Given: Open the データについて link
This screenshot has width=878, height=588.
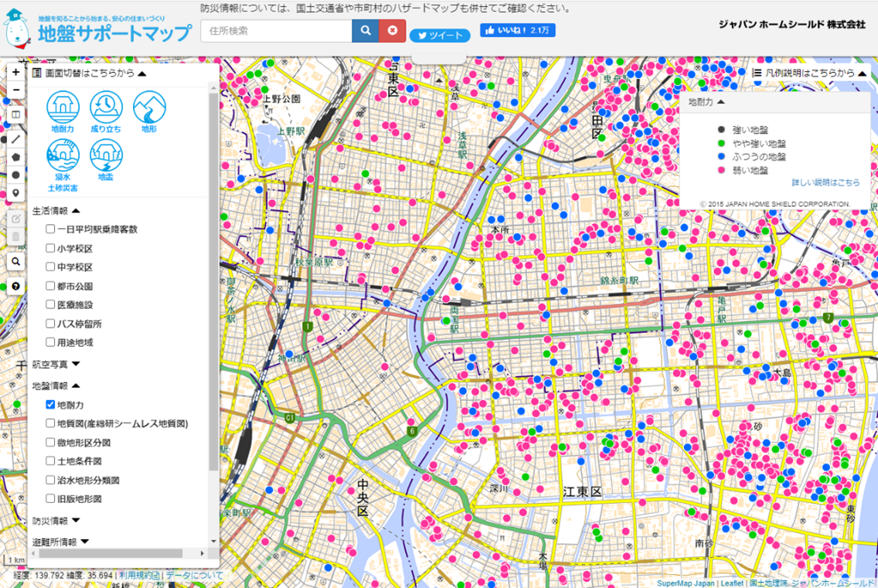Looking at the screenshot, I should coord(194,575).
